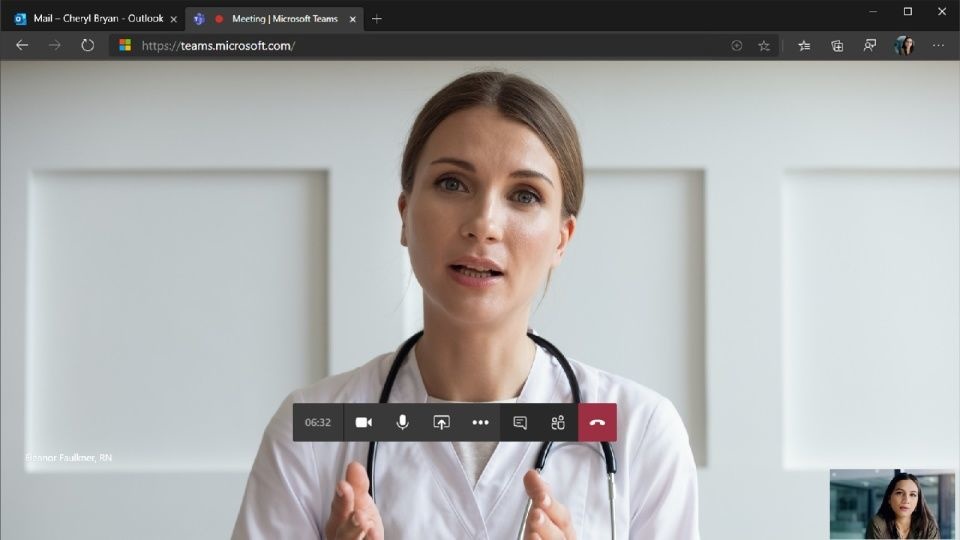Open the browser profile avatar menu

pos(904,45)
